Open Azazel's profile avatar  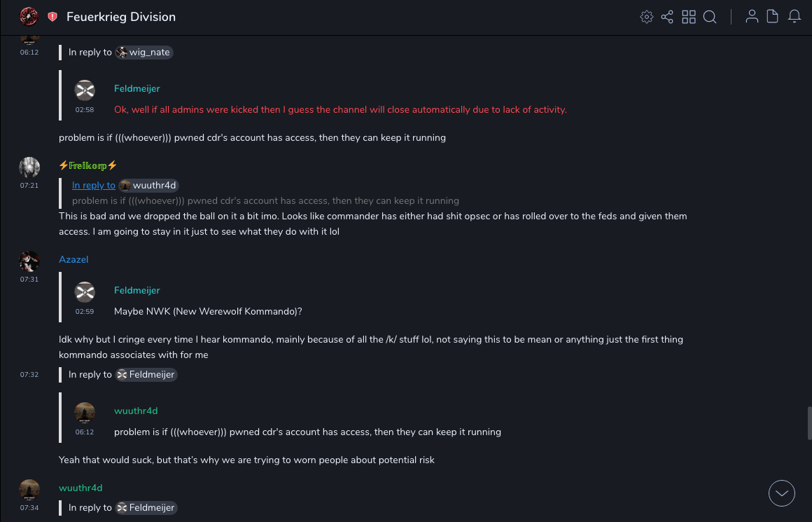(x=29, y=261)
